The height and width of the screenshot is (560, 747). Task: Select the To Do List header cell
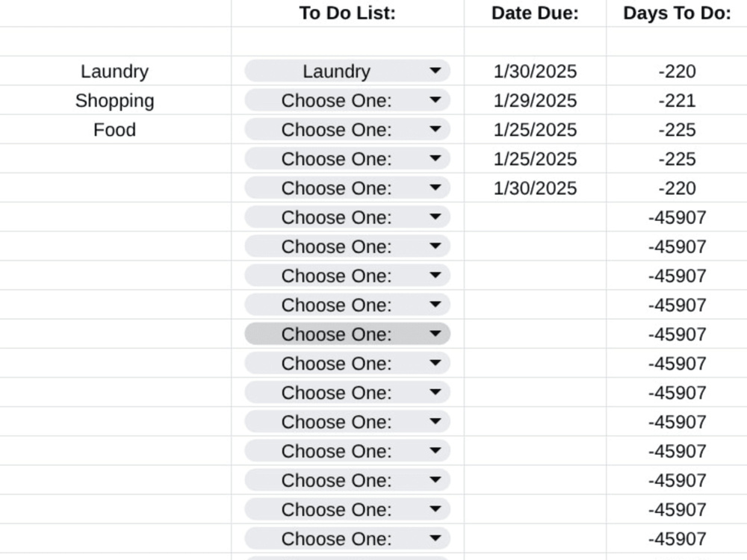348,13
